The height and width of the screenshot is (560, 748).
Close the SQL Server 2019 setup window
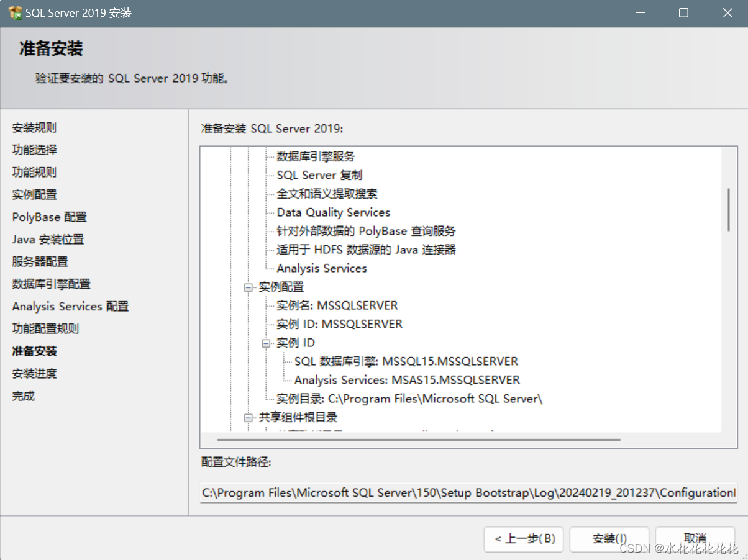(727, 12)
